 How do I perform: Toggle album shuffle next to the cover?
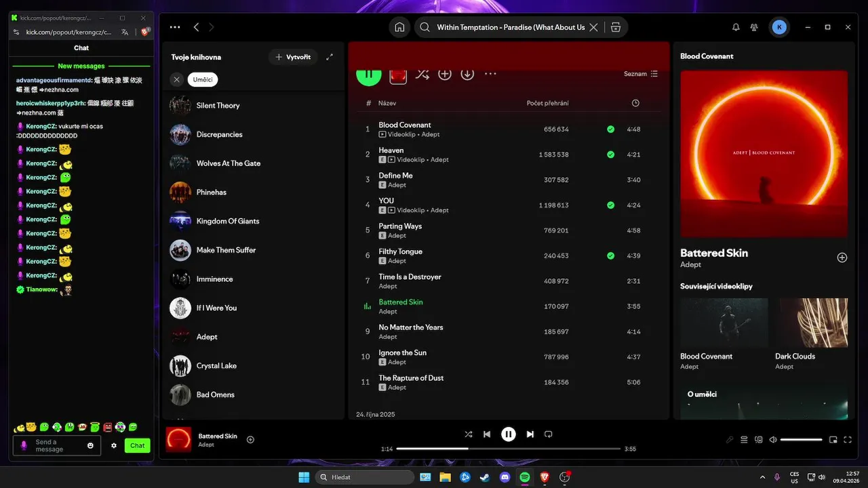[422, 74]
